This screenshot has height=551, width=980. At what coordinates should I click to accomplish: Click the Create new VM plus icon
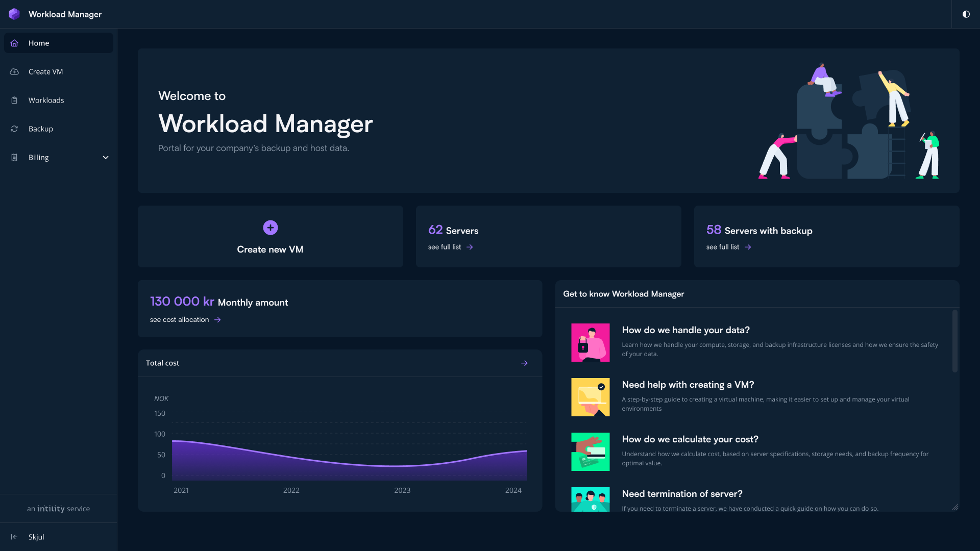270,228
